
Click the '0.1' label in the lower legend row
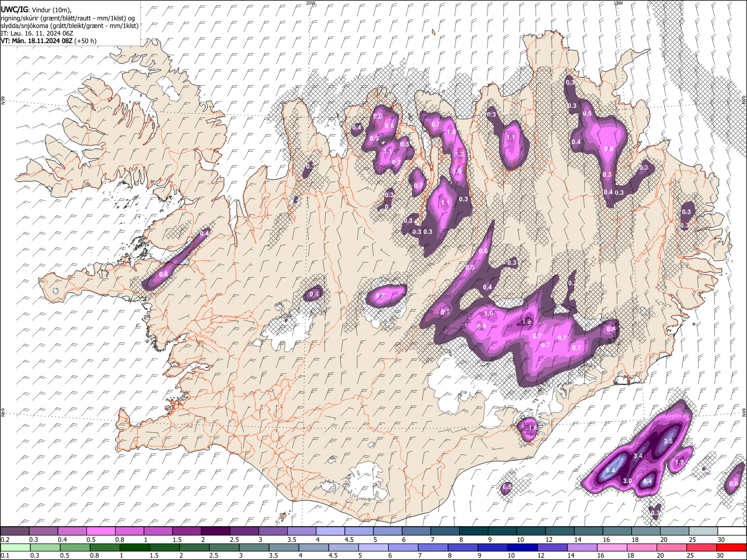[5, 555]
